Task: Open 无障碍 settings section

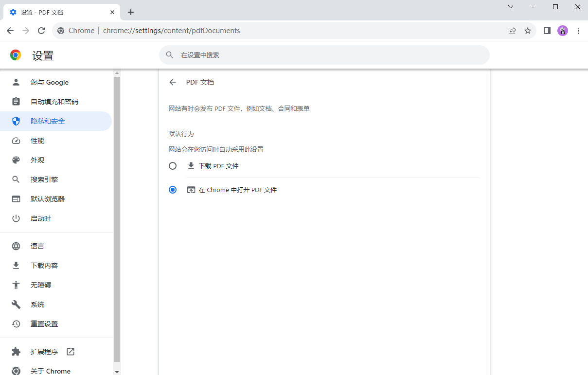Action: coord(56,285)
